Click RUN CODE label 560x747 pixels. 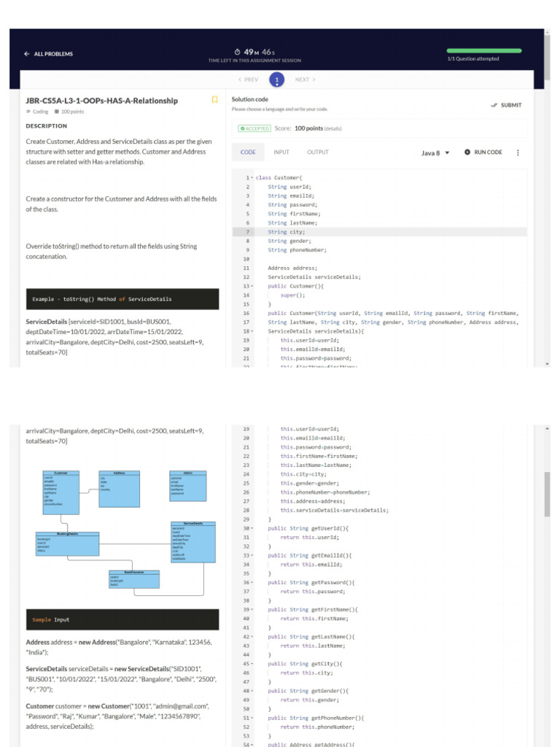pos(488,152)
